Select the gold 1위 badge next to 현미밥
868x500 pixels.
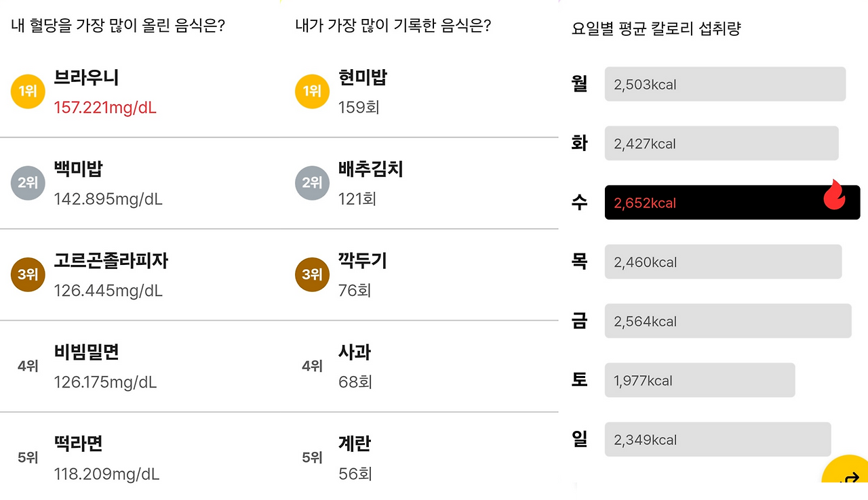click(312, 91)
